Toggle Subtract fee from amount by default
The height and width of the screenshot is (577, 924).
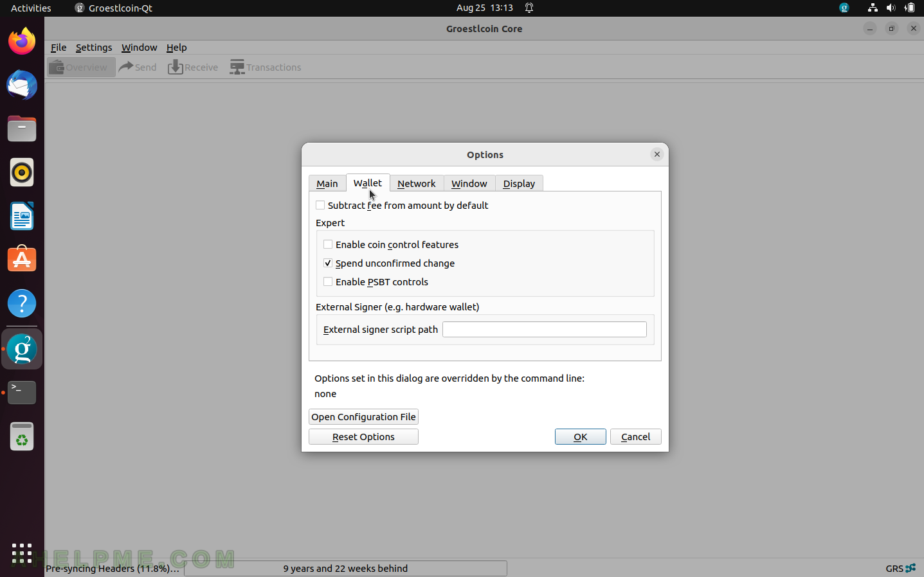[402, 206]
